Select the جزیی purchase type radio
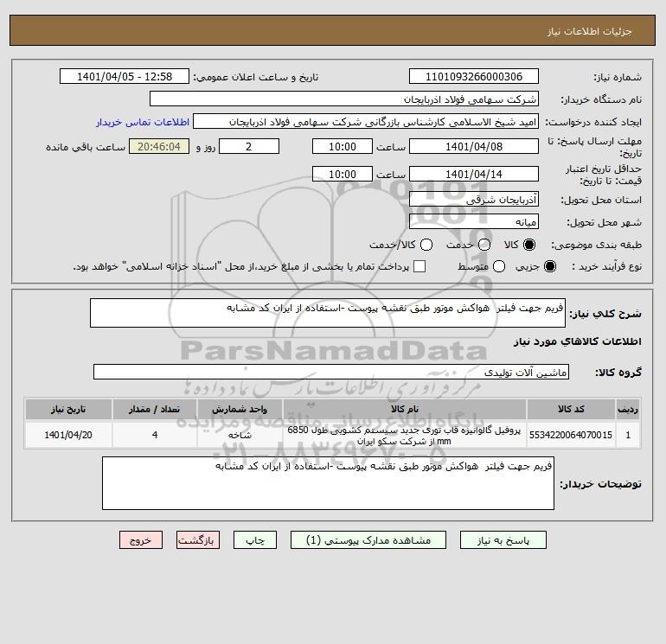 (x=549, y=266)
